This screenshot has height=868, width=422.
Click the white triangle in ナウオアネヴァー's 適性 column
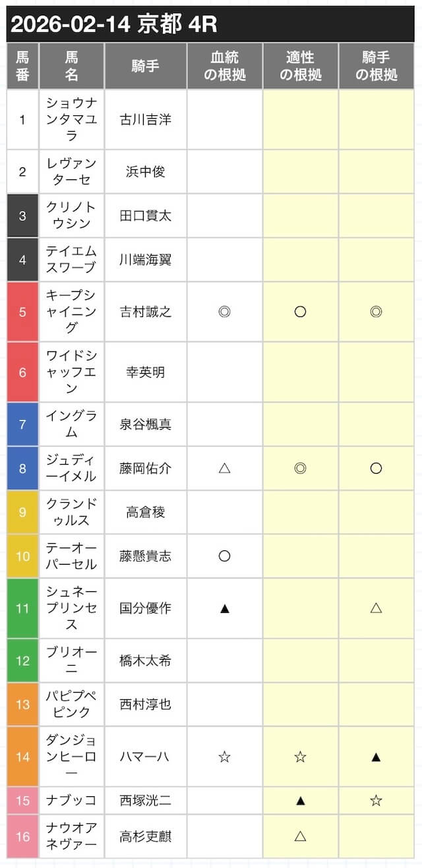coord(300,836)
